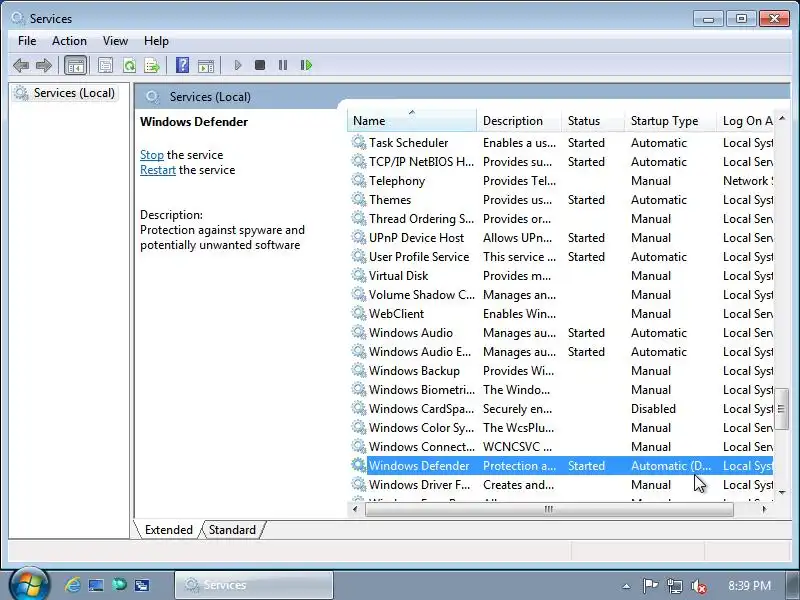
Task: Select the Windows Biometric Service row
Action: (561, 389)
